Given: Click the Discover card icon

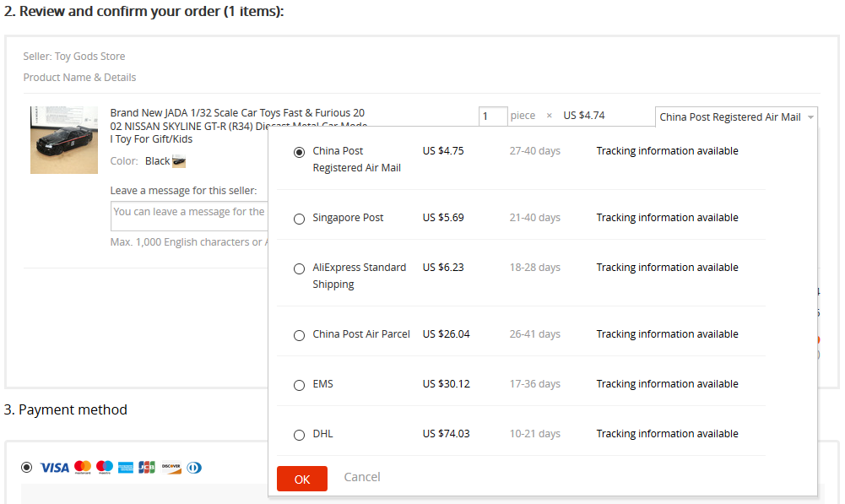Looking at the screenshot, I should coord(171,468).
